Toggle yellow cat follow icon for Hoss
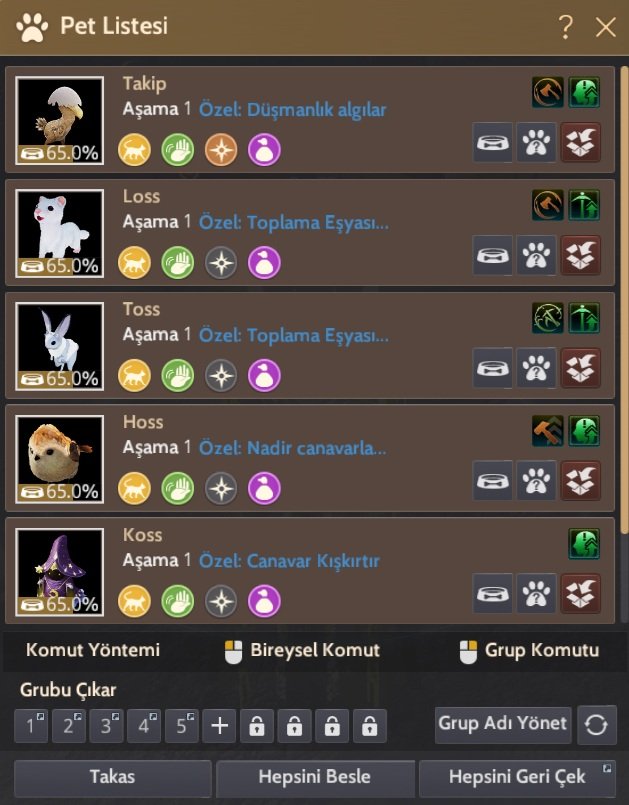629x805 pixels. 135,488
